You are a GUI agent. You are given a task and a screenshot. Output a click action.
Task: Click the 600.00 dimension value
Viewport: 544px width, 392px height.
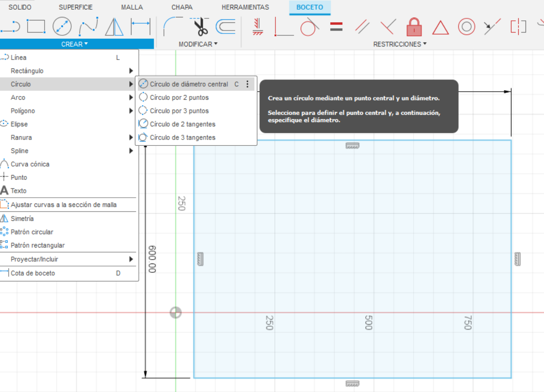pyautogui.click(x=152, y=259)
